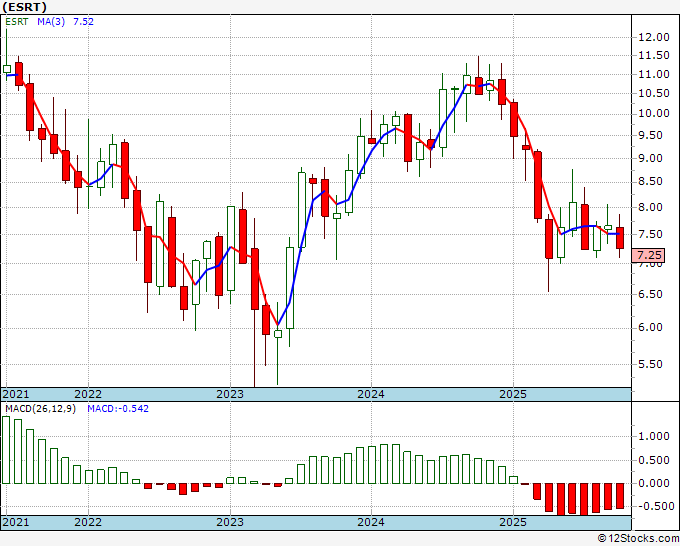Click the 0.500 MACD axis label
Screen dimensions: 680x546
pyautogui.click(x=654, y=461)
